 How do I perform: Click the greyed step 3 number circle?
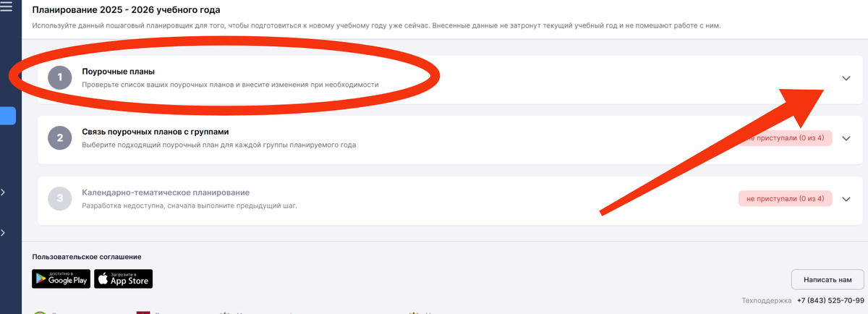60,198
